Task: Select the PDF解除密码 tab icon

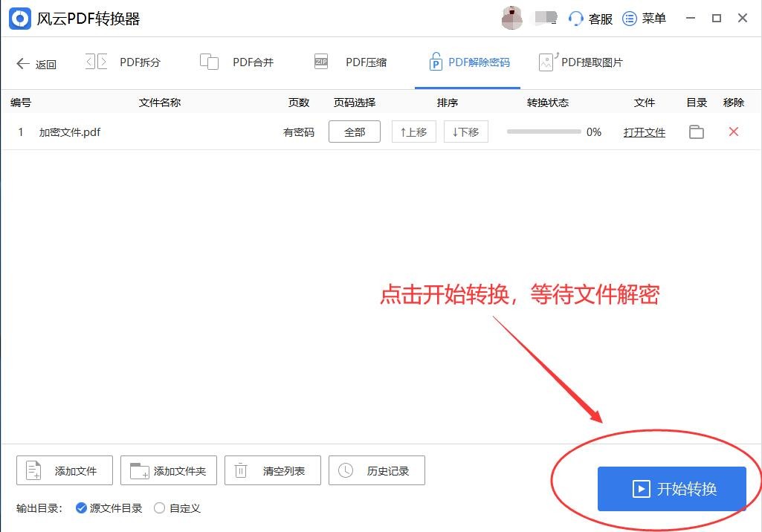Action: 435,62
